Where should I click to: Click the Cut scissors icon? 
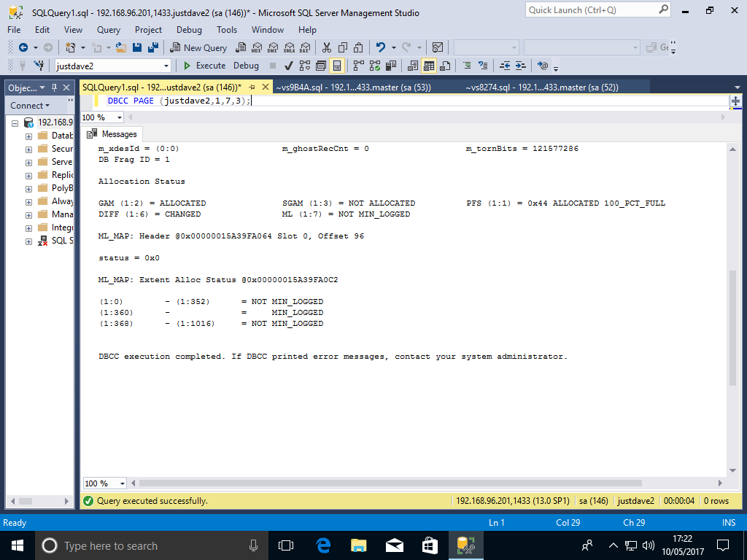(x=327, y=47)
